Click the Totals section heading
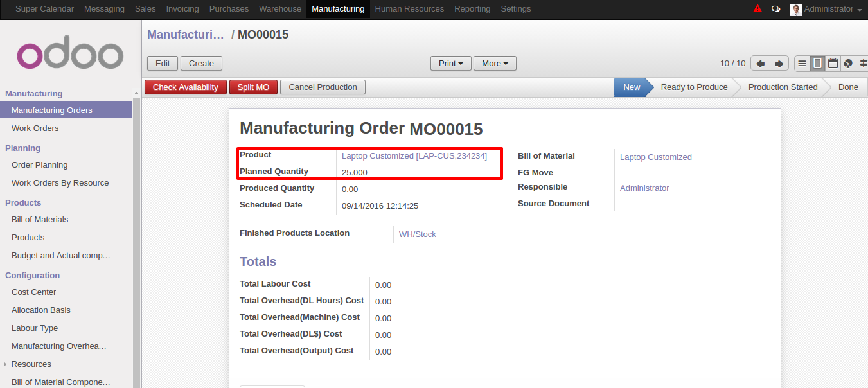 (x=258, y=261)
